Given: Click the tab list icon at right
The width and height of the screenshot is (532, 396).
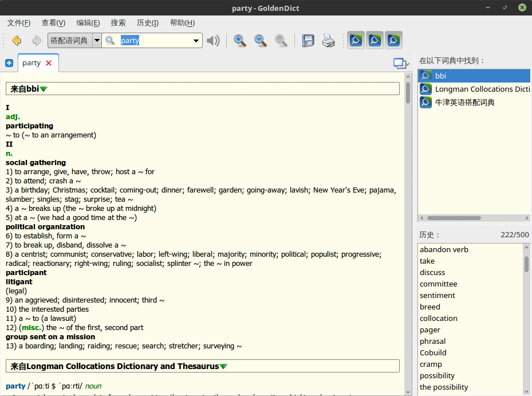Looking at the screenshot, I should coord(400,63).
